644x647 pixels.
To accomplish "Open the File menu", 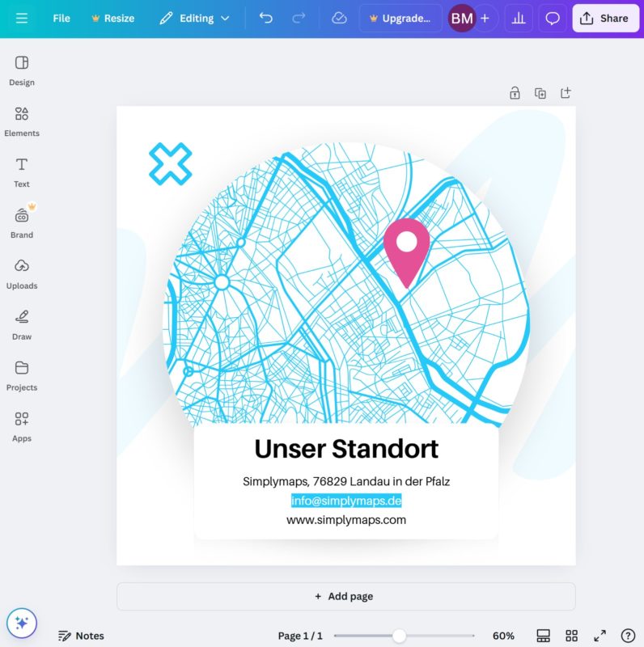I will (x=61, y=18).
